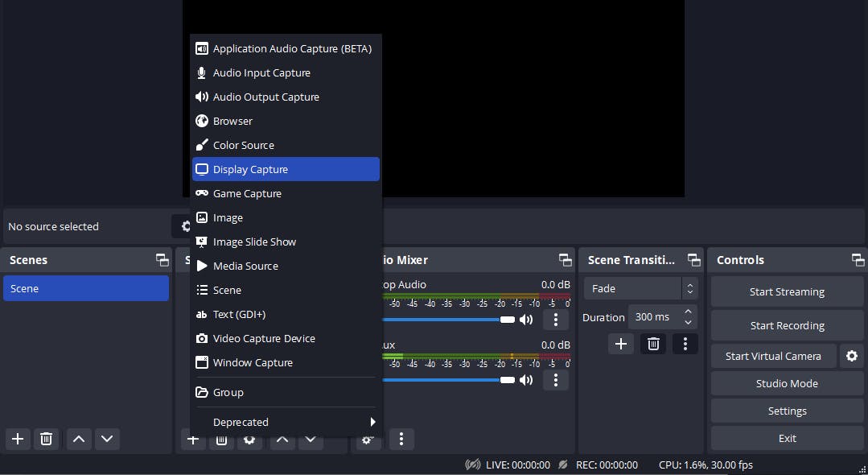Move scene down with arrow icon
The height and width of the screenshot is (475, 868).
[x=107, y=439]
